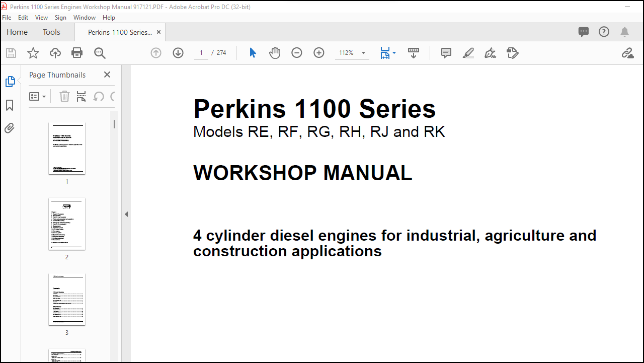Switch to the Tools tab

point(51,32)
